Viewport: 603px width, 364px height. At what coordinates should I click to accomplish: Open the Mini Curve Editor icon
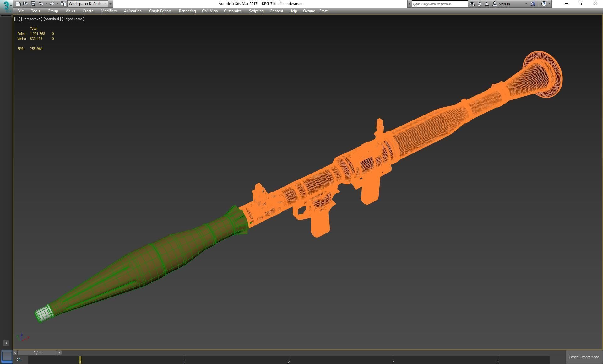pos(19,360)
